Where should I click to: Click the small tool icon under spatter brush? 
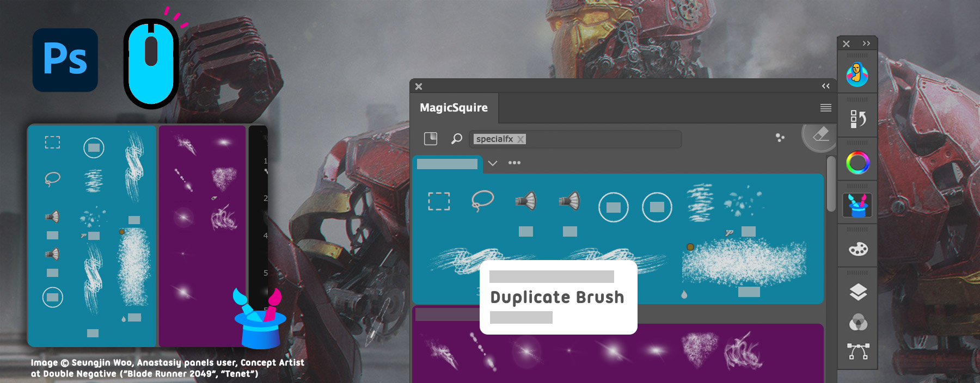pyautogui.click(x=729, y=233)
